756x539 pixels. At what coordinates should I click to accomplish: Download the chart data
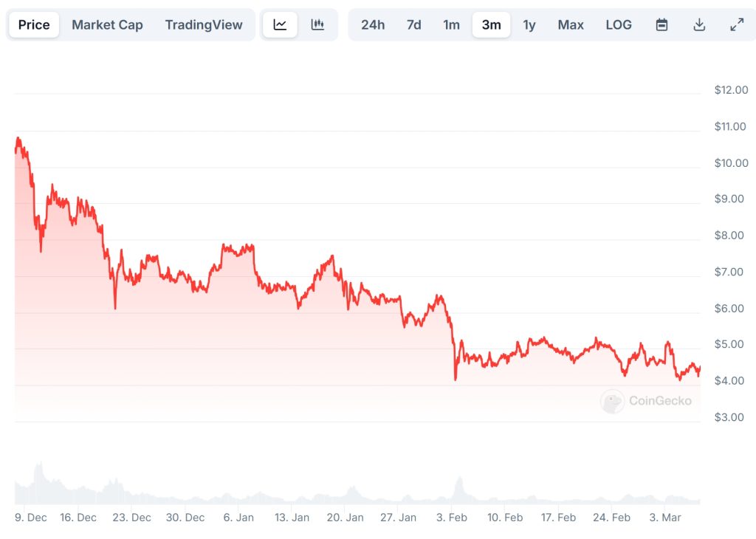click(699, 24)
